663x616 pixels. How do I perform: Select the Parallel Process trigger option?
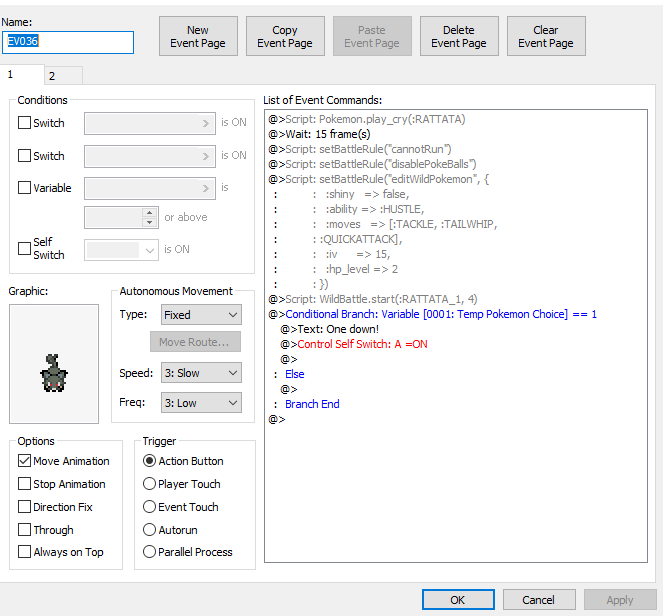(150, 552)
